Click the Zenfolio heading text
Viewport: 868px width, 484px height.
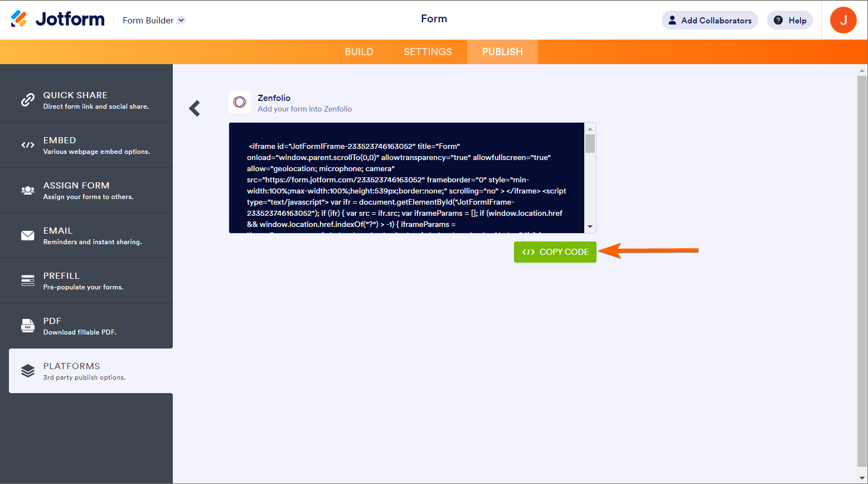pos(274,98)
